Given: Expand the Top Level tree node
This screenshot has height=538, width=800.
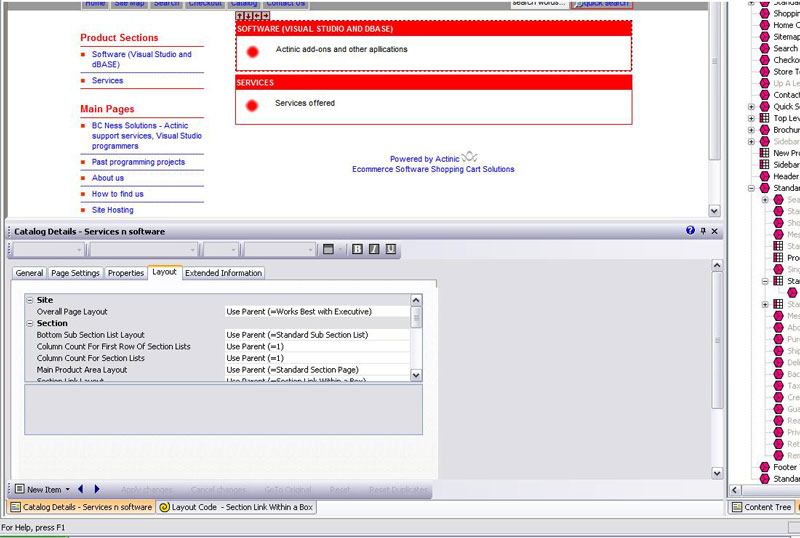Looking at the screenshot, I should point(751,118).
